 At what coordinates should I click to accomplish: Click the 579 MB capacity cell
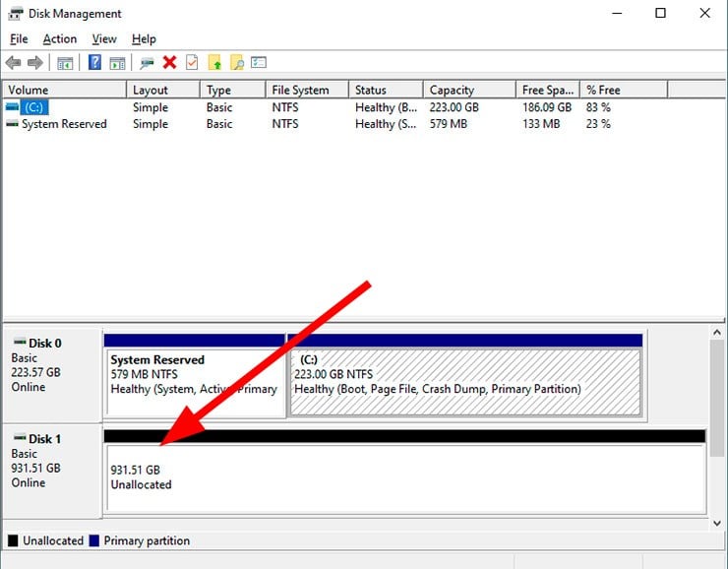449,124
